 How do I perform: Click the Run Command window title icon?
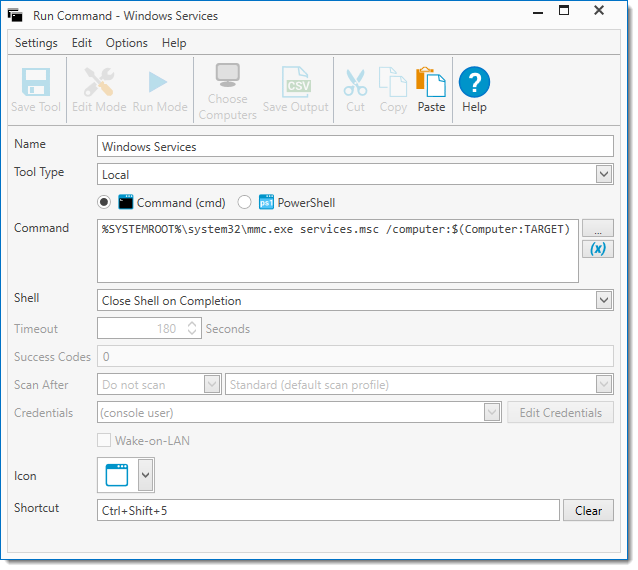[x=15, y=15]
